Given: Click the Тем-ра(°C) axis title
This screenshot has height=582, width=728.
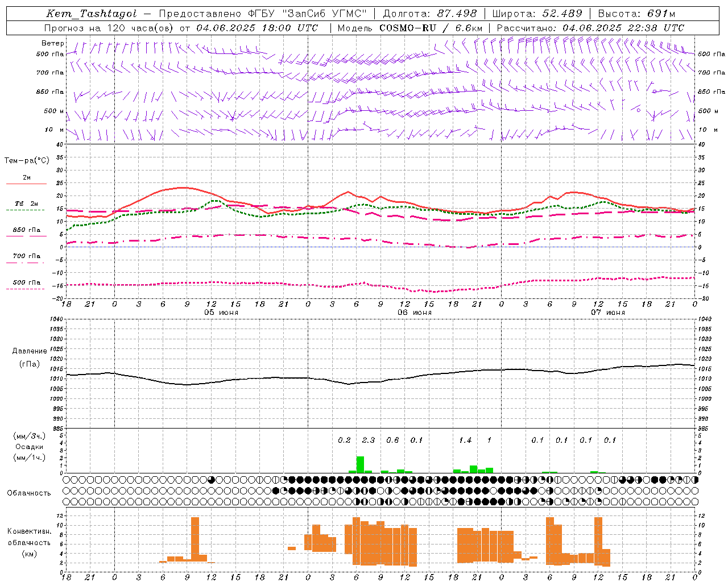Looking at the screenshot, I should [27, 160].
